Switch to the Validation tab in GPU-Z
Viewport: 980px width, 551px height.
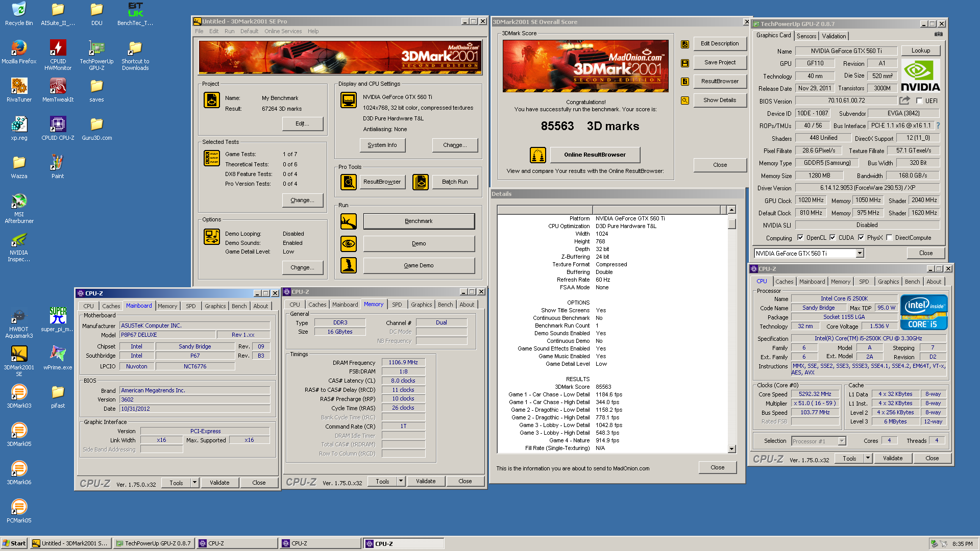coord(834,36)
